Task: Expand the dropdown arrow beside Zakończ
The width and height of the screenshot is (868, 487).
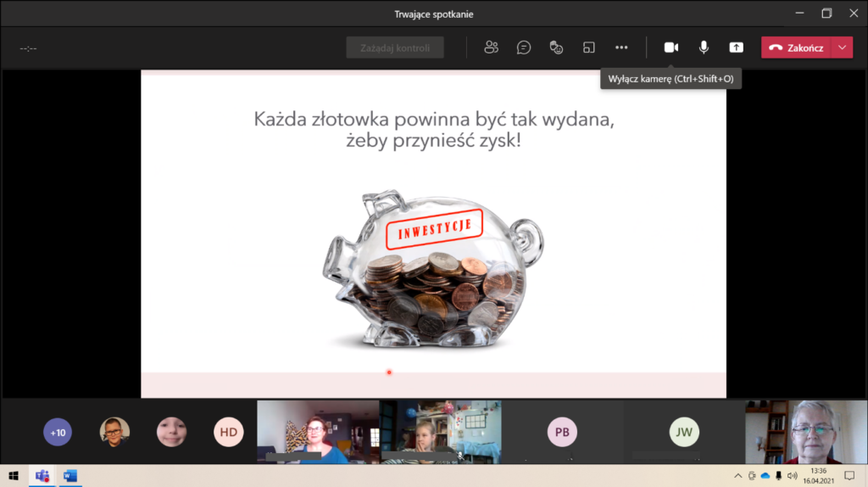Action: 843,48
